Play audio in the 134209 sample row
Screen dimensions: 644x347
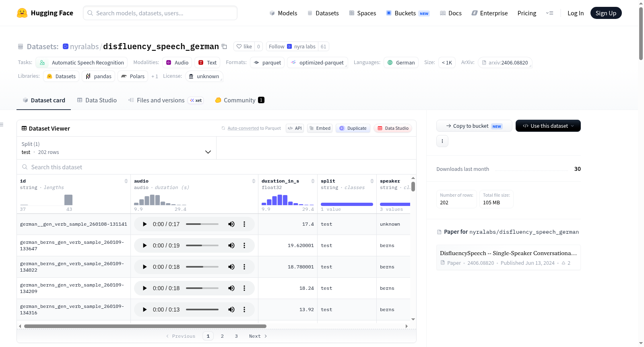pos(145,288)
